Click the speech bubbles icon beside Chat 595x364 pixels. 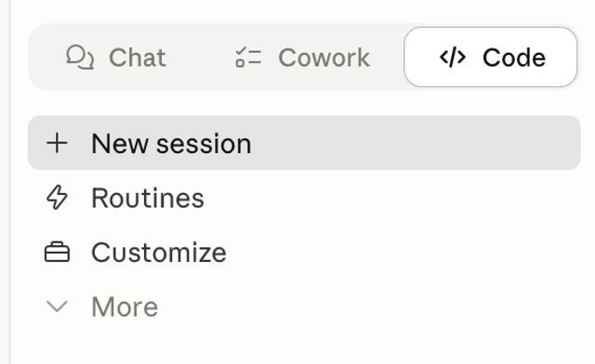(x=80, y=58)
